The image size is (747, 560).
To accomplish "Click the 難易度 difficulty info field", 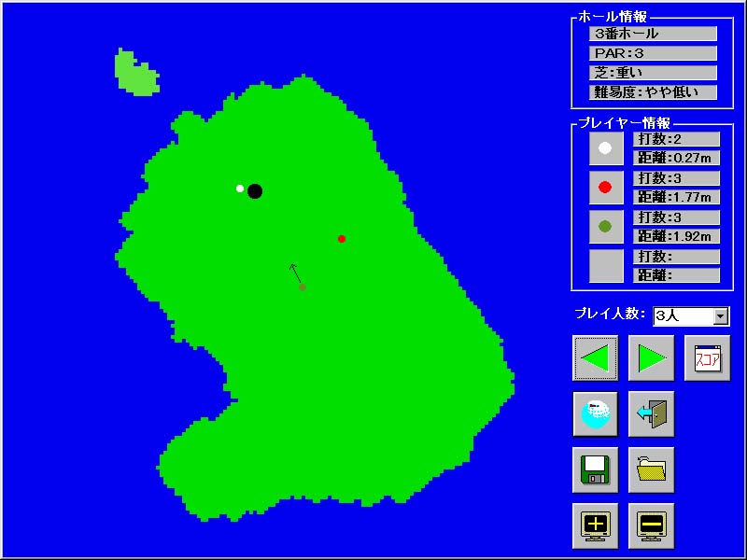I will pyautogui.click(x=653, y=92).
